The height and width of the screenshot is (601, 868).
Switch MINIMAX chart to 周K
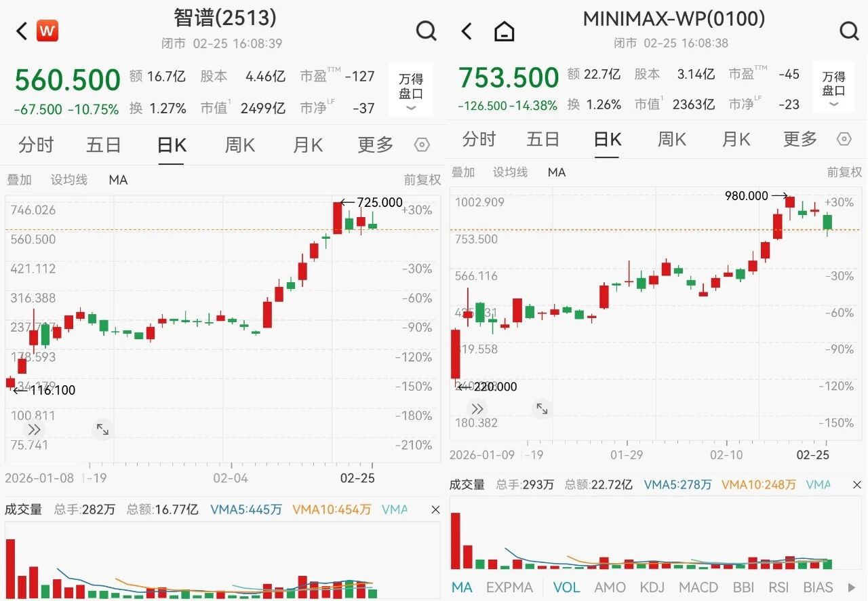[671, 139]
